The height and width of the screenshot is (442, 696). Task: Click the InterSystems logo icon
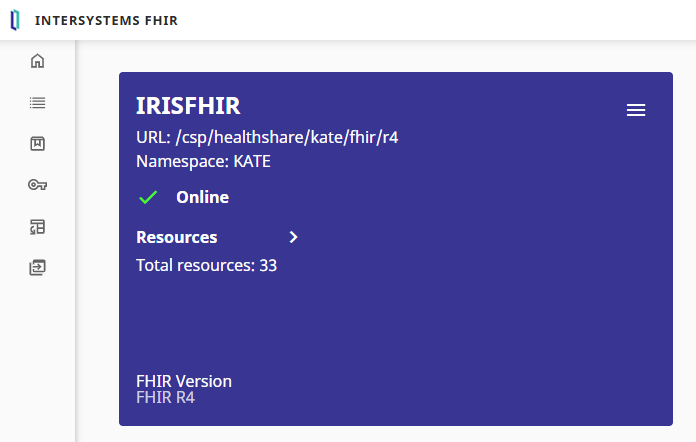(14, 20)
